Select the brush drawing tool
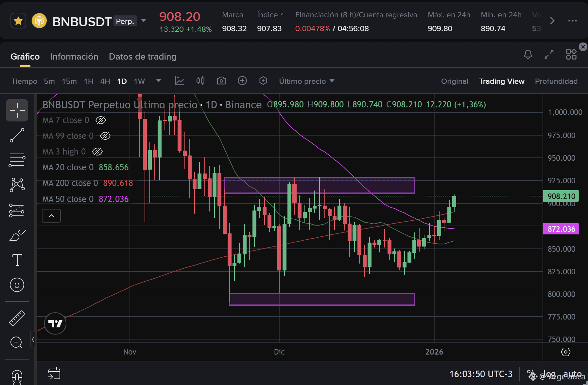Image resolution: width=588 pixels, height=385 pixels. (x=17, y=235)
